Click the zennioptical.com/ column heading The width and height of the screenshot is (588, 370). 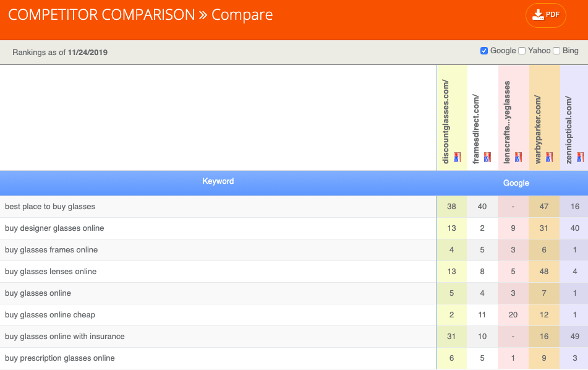click(x=568, y=130)
